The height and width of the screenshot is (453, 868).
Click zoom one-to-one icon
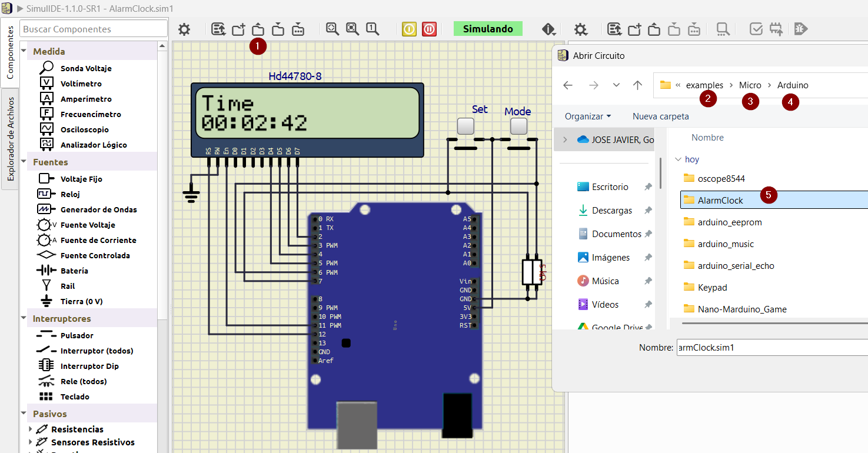[372, 29]
